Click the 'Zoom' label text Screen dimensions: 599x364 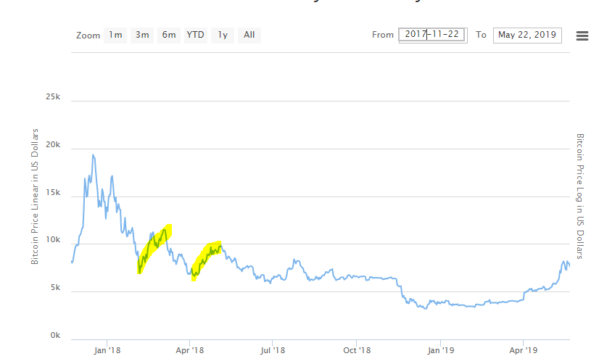[88, 36]
